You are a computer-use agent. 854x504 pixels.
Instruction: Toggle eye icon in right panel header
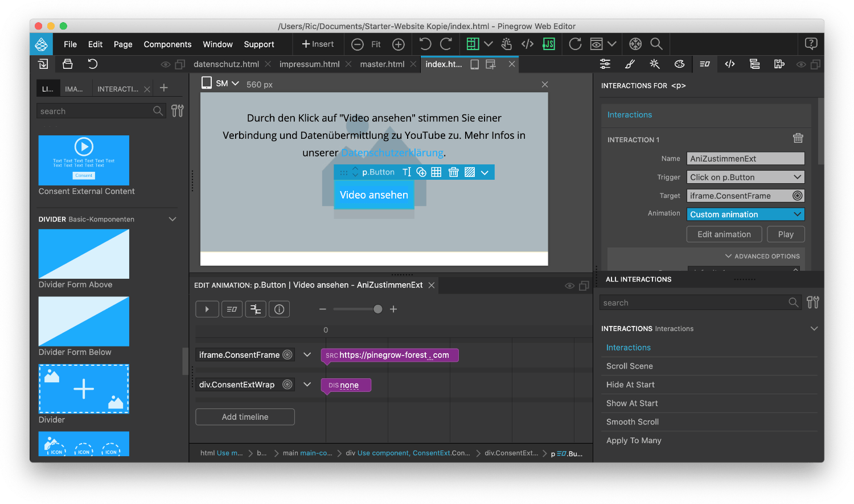coord(801,65)
